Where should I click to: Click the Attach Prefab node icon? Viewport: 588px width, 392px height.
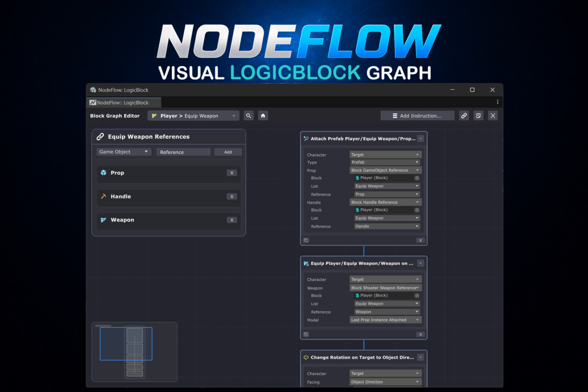306,139
